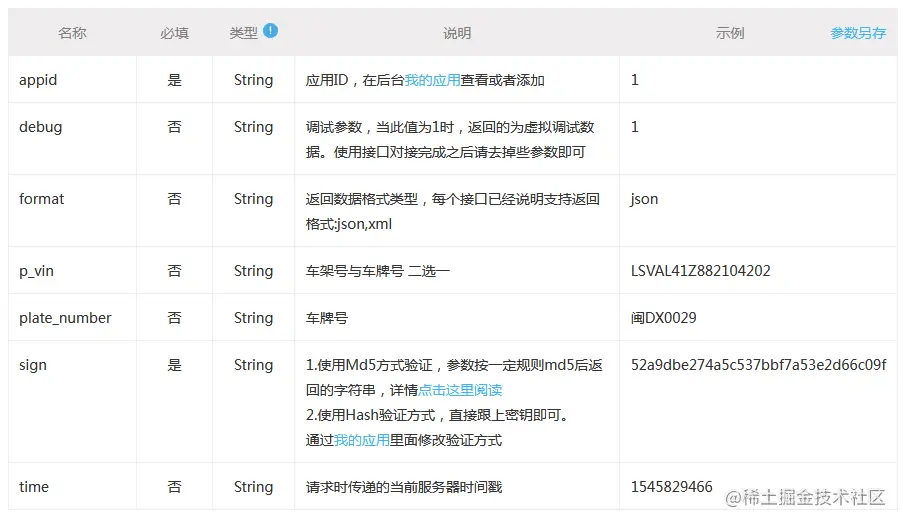Viewport: 903px width, 525px height.
Task: Click description 请求时传递的当前服务器时间戳
Action: click(x=404, y=487)
